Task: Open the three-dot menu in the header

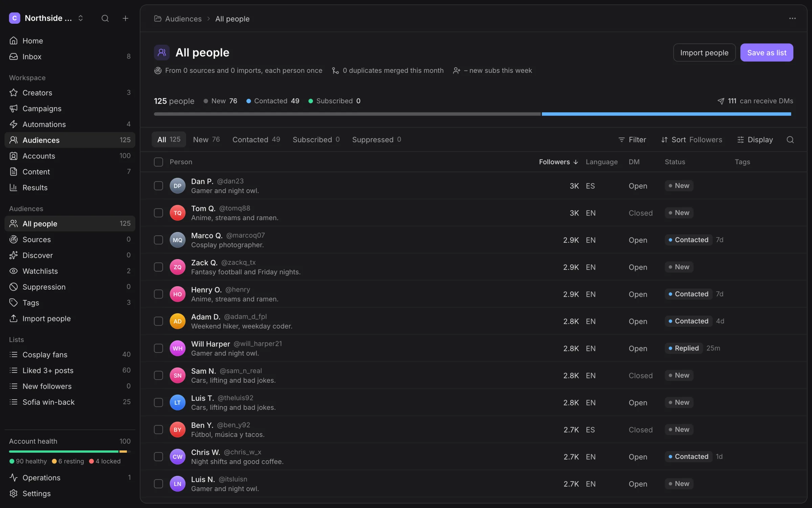Action: [x=792, y=18]
